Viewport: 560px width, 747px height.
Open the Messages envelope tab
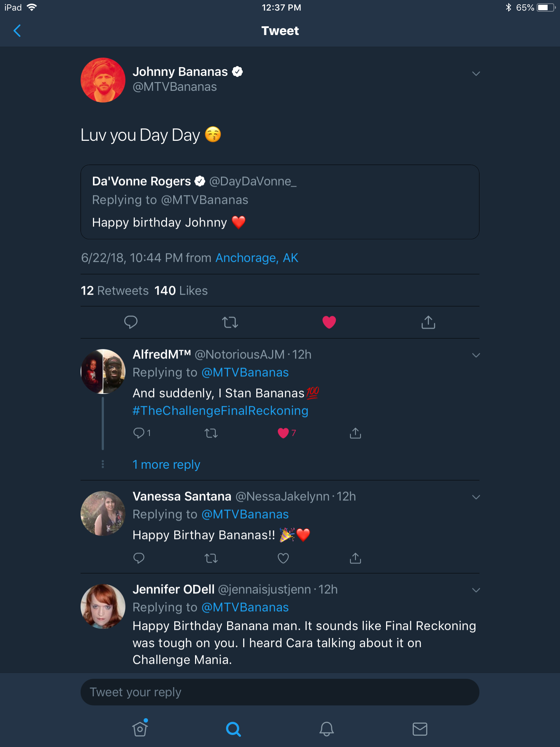(420, 729)
